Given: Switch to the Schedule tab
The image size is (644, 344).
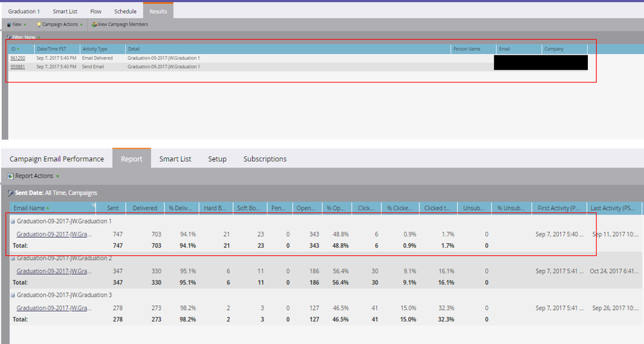Looking at the screenshot, I should (x=125, y=12).
